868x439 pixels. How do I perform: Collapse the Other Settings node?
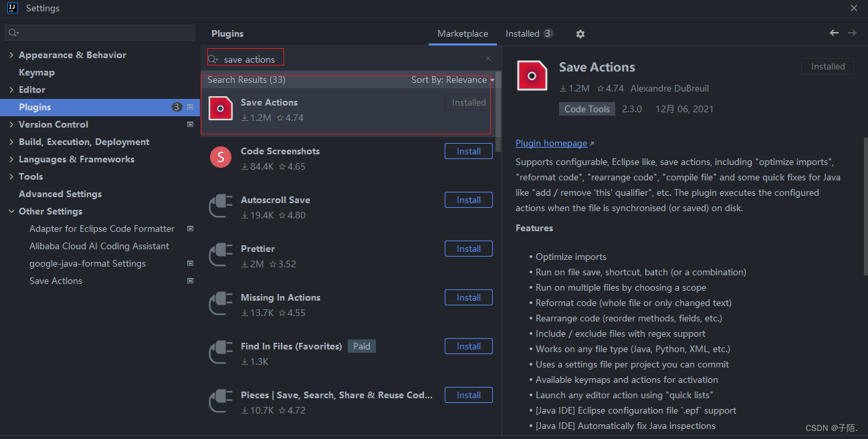click(x=11, y=211)
